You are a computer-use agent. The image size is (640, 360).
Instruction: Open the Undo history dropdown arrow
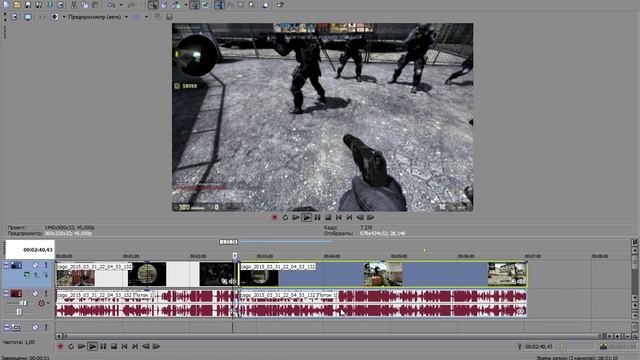tap(121, 5)
